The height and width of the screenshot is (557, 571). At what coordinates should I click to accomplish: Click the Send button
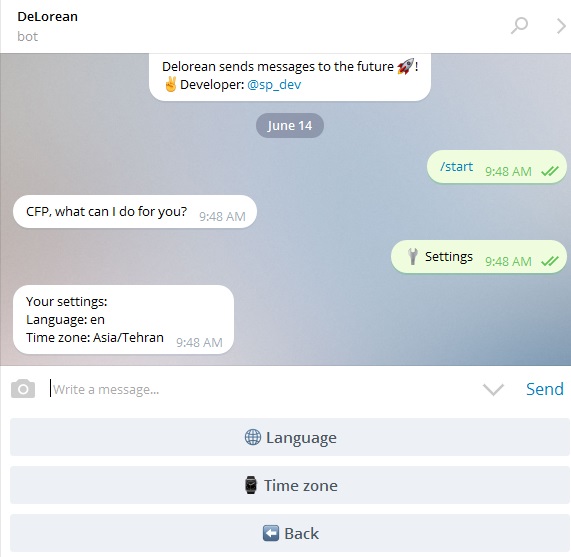coord(545,389)
